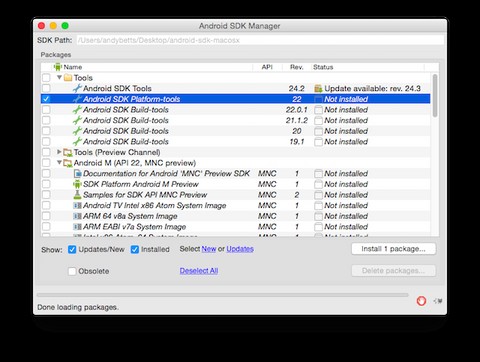Click the SDK Platform Android M Preview robot icon

click(x=77, y=184)
